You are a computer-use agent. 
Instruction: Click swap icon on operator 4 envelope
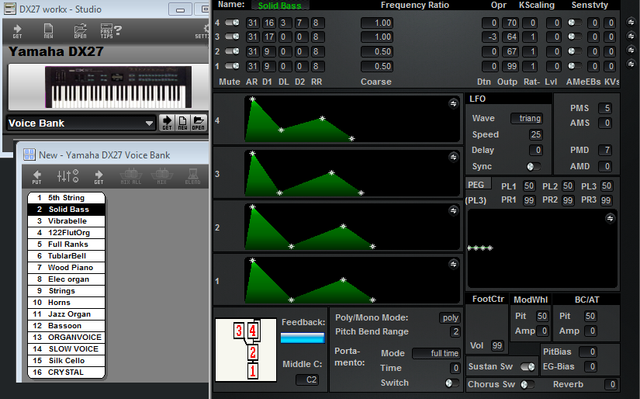[x=453, y=104]
